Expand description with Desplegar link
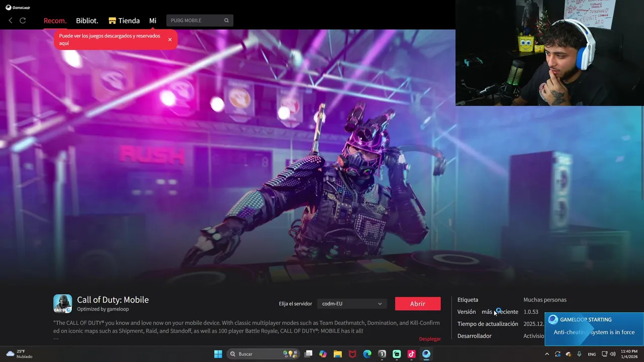The image size is (644, 362). tap(430, 339)
